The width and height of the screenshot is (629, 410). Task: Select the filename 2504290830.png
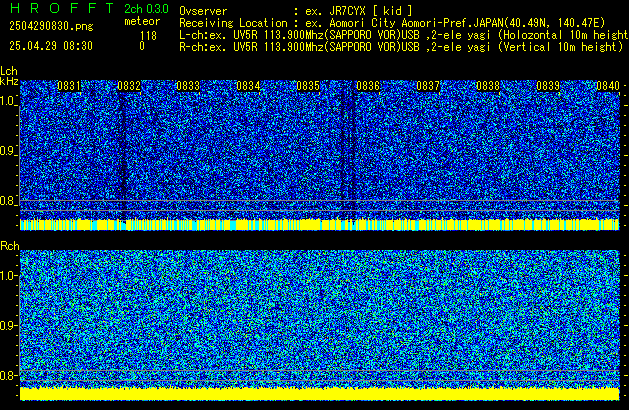coord(51,26)
